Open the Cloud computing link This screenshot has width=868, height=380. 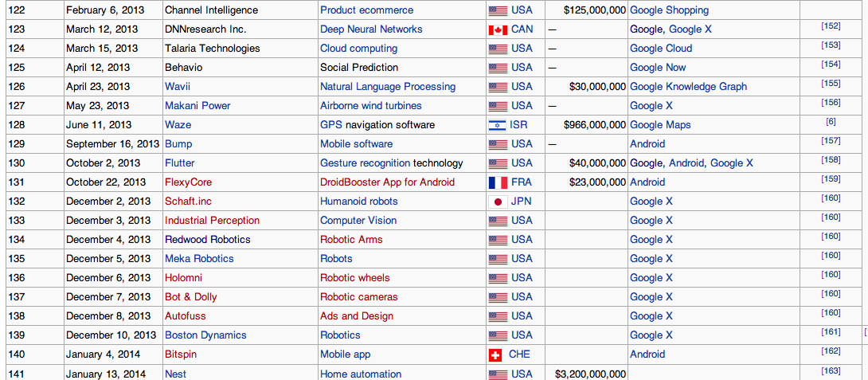358,48
